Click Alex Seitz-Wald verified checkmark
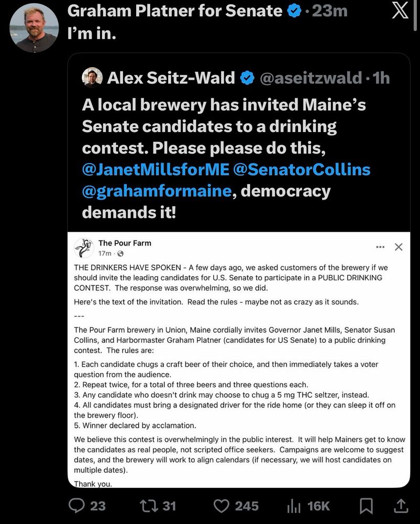 pyautogui.click(x=247, y=78)
